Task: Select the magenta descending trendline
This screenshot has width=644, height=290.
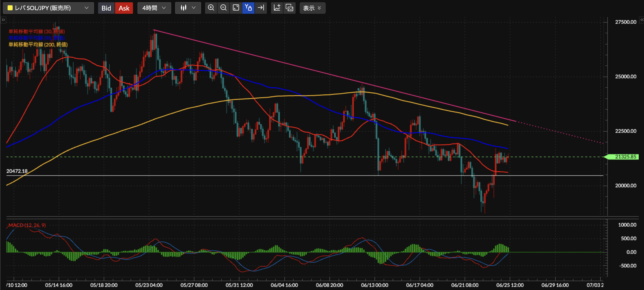Action: point(335,75)
